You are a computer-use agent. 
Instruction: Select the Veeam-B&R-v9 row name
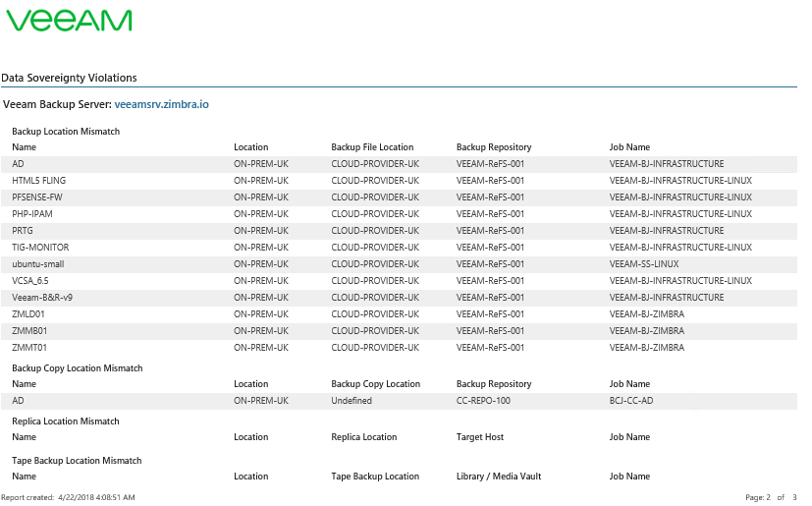(x=42, y=297)
